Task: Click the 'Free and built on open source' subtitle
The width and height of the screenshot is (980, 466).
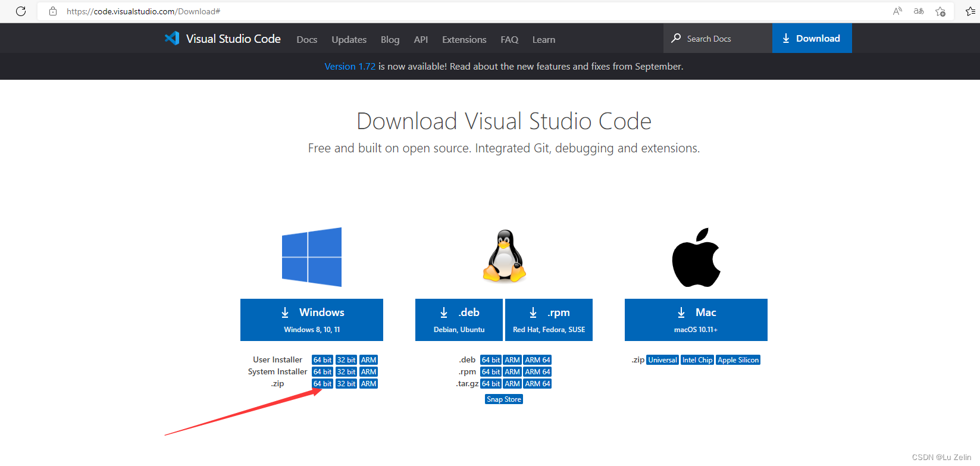Action: (504, 148)
